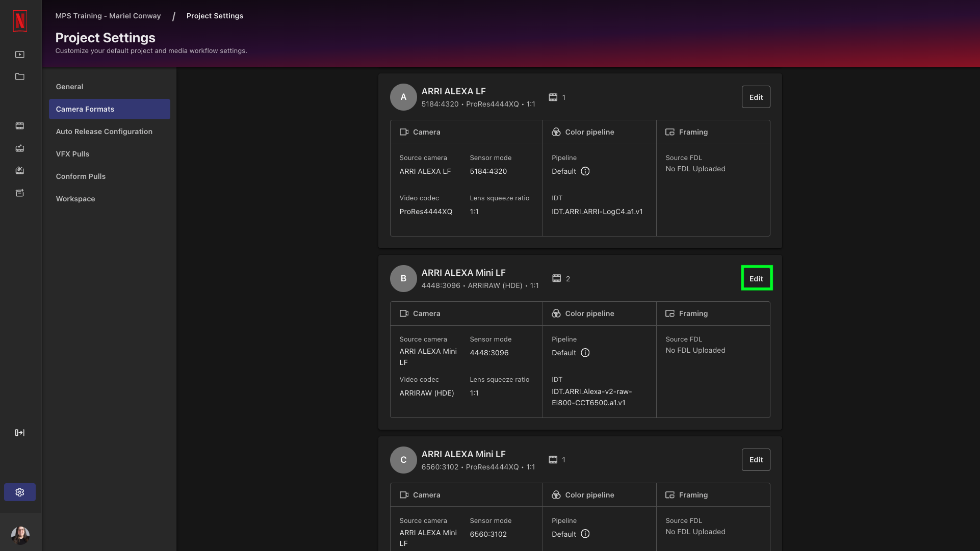The height and width of the screenshot is (551, 980).
Task: Expand the sidebar with the collapse arrow icon
Action: coord(20,433)
